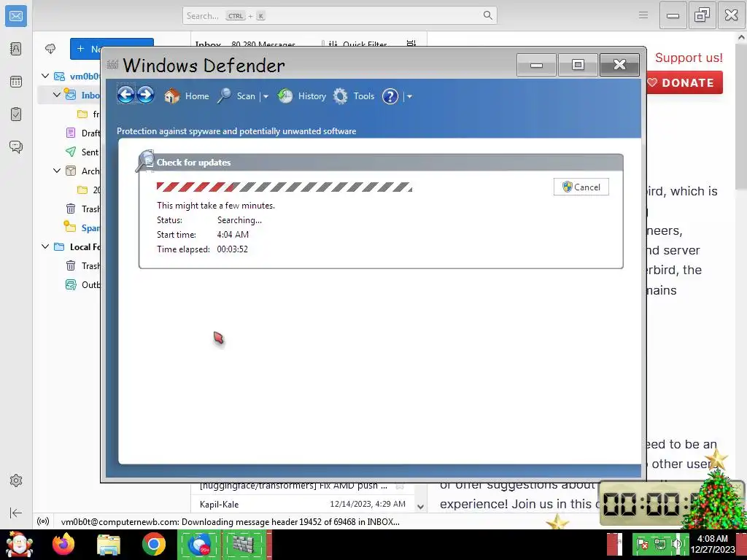The height and width of the screenshot is (560, 747).
Task: Click the online status icon in status bar
Action: pyautogui.click(x=43, y=521)
